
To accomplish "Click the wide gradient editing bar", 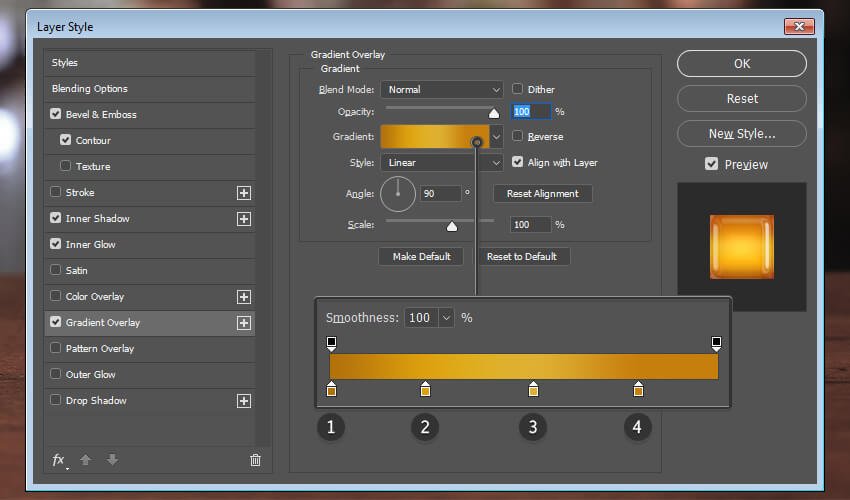I will (524, 367).
